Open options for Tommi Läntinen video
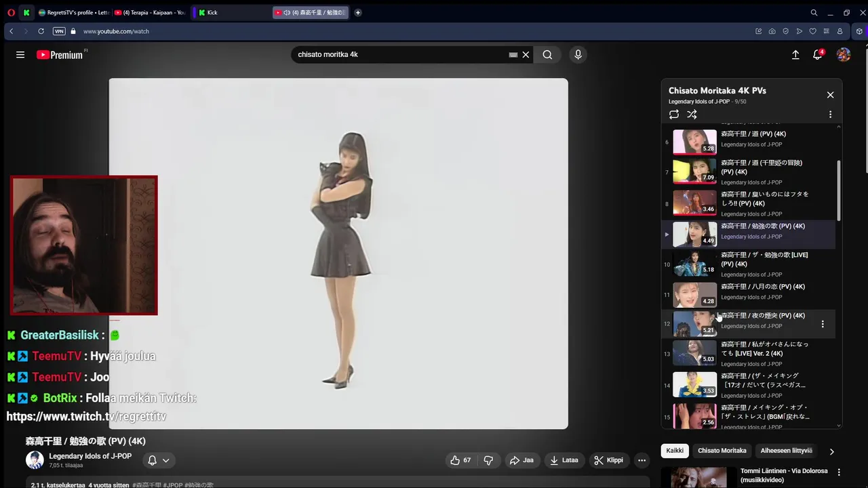This screenshot has height=488, width=868. pyautogui.click(x=839, y=472)
